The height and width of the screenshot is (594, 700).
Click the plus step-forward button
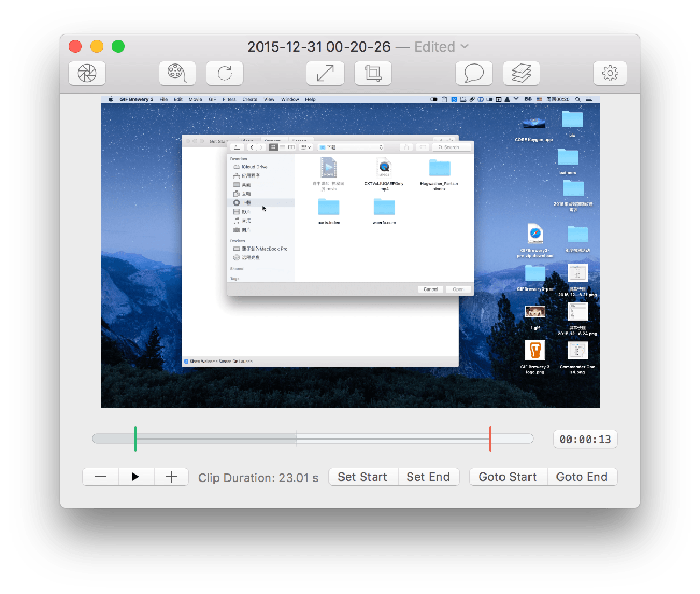171,477
